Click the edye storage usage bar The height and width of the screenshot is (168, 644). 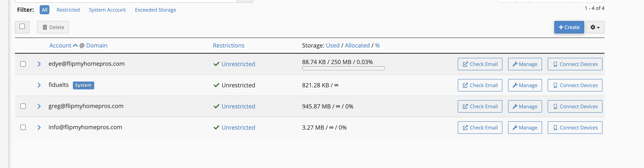[343, 68]
